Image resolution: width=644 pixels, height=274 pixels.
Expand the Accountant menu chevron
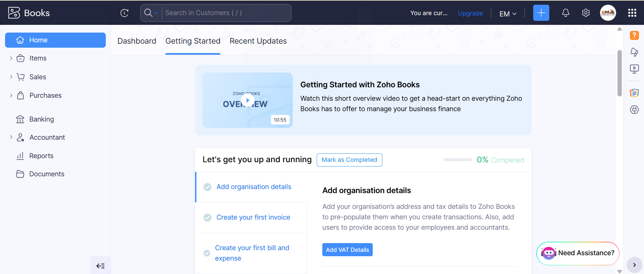point(11,137)
